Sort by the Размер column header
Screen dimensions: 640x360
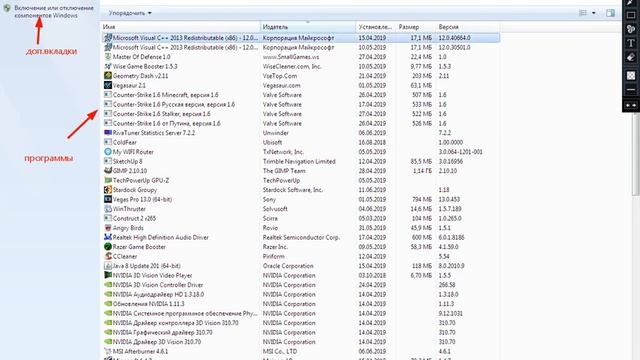coord(416,27)
